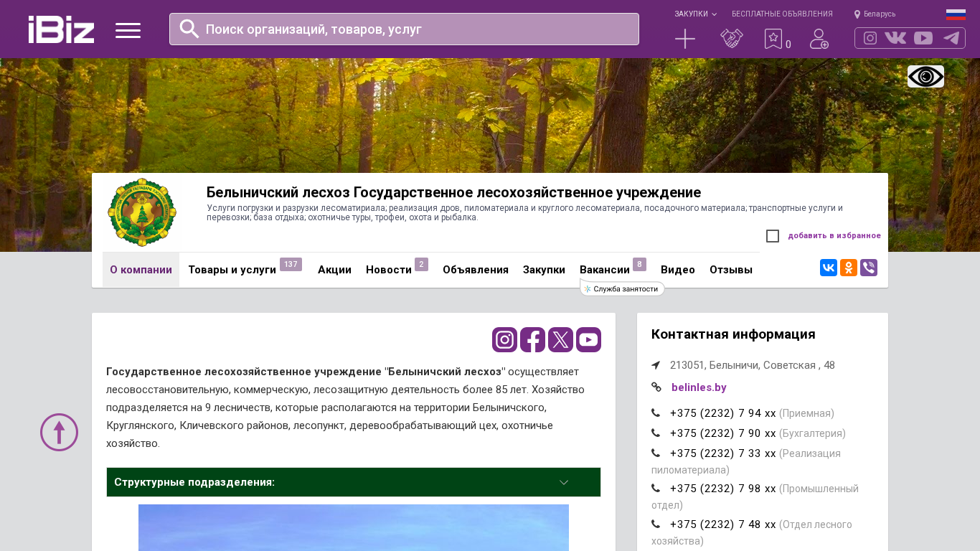Click the organization search field
The height and width of the screenshot is (551, 980).
click(x=404, y=29)
